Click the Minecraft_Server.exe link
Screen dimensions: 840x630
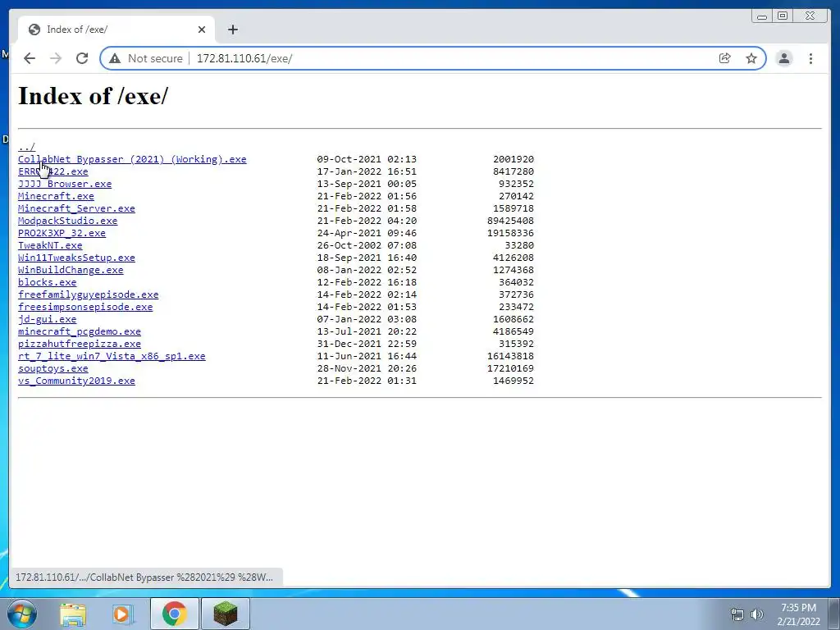[76, 208]
